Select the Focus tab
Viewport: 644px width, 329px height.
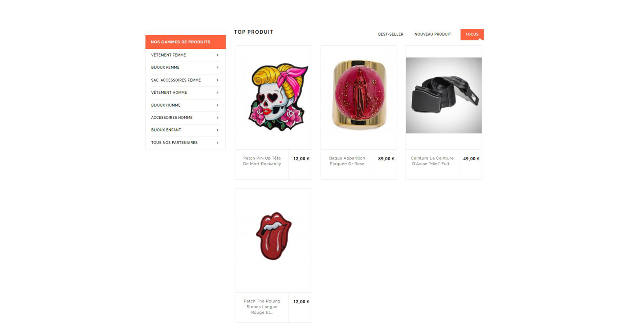(x=472, y=34)
